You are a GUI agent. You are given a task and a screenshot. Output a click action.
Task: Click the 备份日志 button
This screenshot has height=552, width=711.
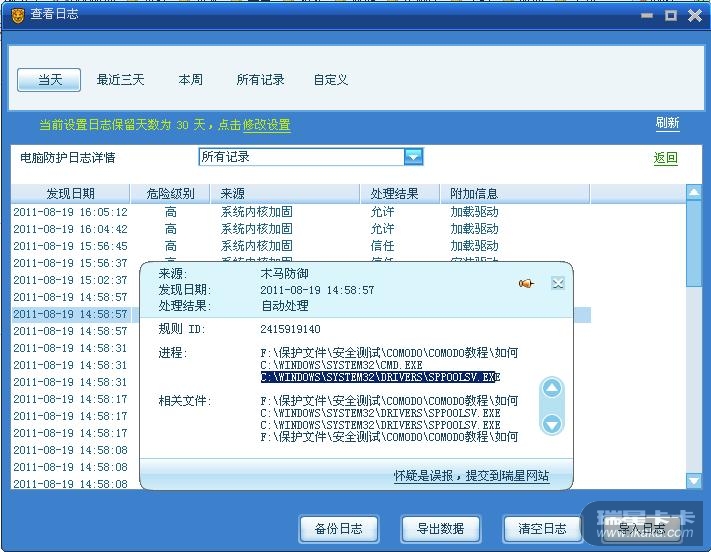tap(339, 529)
